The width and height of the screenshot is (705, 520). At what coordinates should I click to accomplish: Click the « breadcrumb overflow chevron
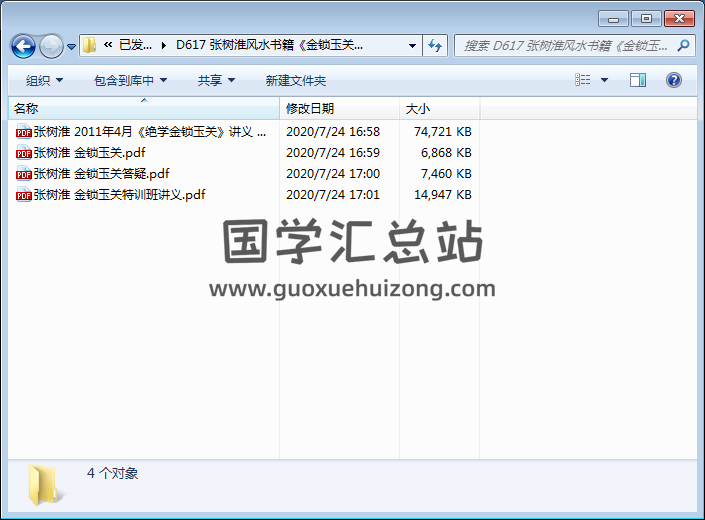(x=108, y=44)
